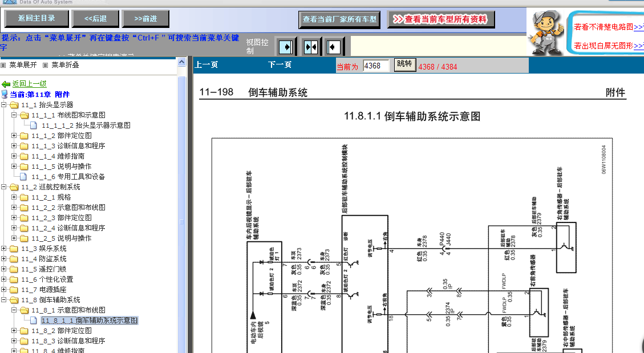Screen dimensions: 644x353
Task: Click the green back arrow icon
Action: 6,84
